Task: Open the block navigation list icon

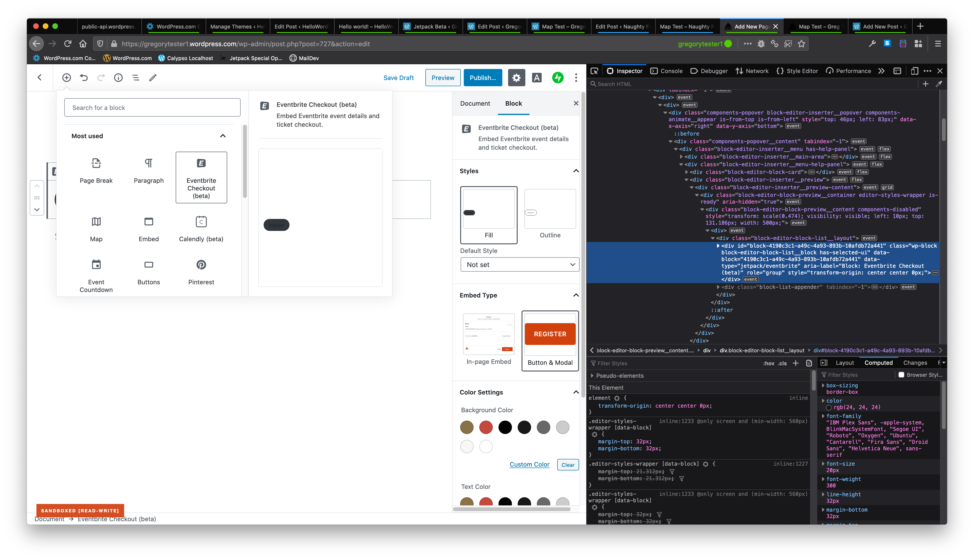Action: 135,78
